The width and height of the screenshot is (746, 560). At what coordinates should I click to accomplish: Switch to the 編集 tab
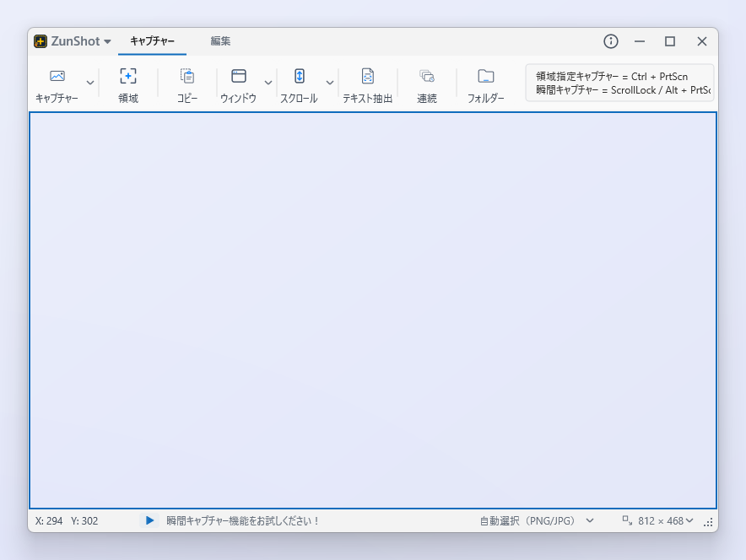[x=220, y=41]
